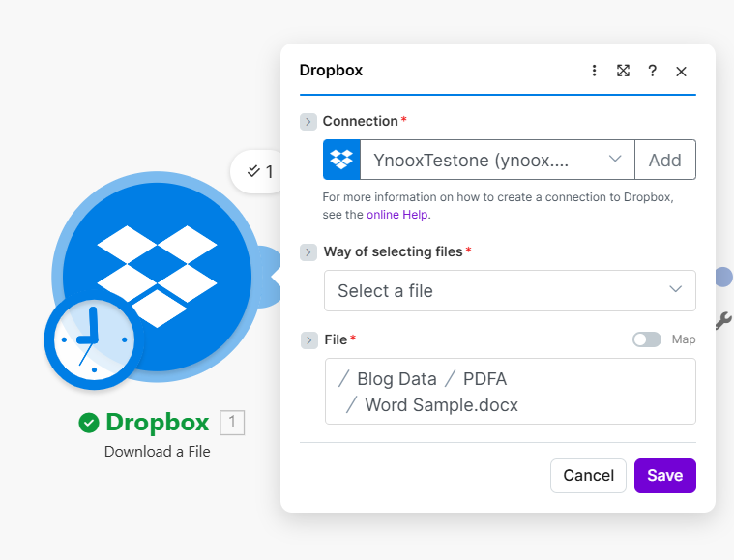Expand the Connection field details

pyautogui.click(x=308, y=122)
